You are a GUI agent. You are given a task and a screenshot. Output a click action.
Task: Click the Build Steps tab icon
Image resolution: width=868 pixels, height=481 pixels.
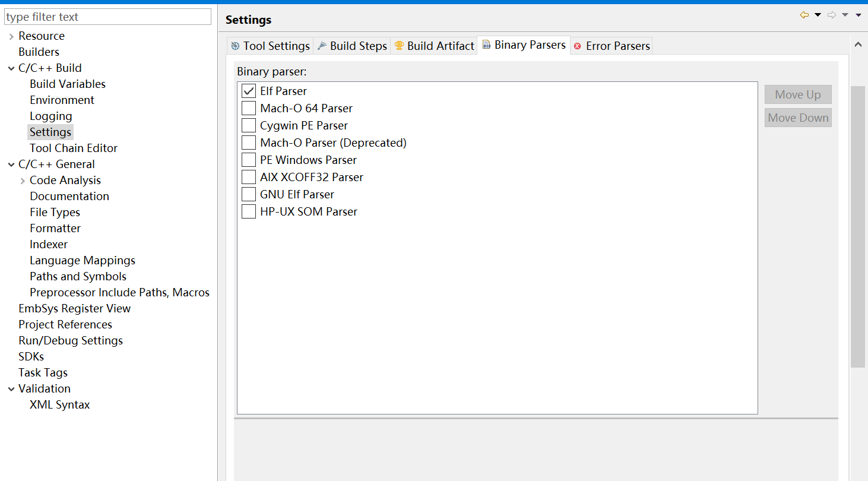(322, 46)
